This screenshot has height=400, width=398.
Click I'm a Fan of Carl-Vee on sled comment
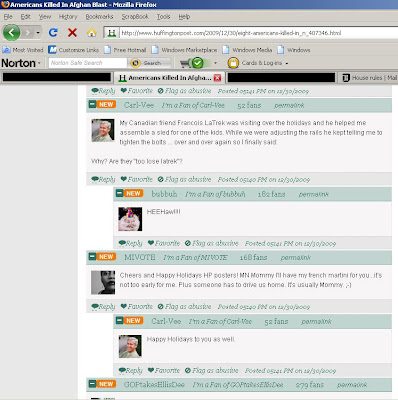tap(193, 105)
